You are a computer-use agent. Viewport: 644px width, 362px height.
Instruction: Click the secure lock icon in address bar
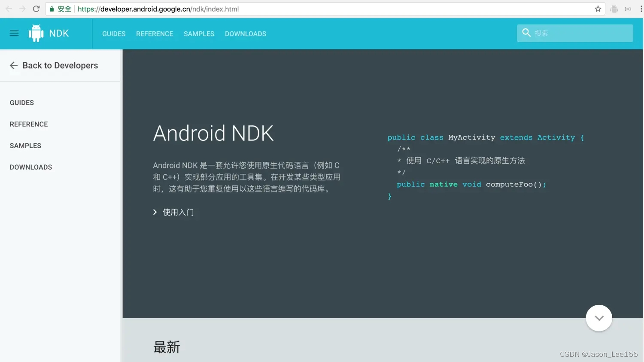coord(51,9)
